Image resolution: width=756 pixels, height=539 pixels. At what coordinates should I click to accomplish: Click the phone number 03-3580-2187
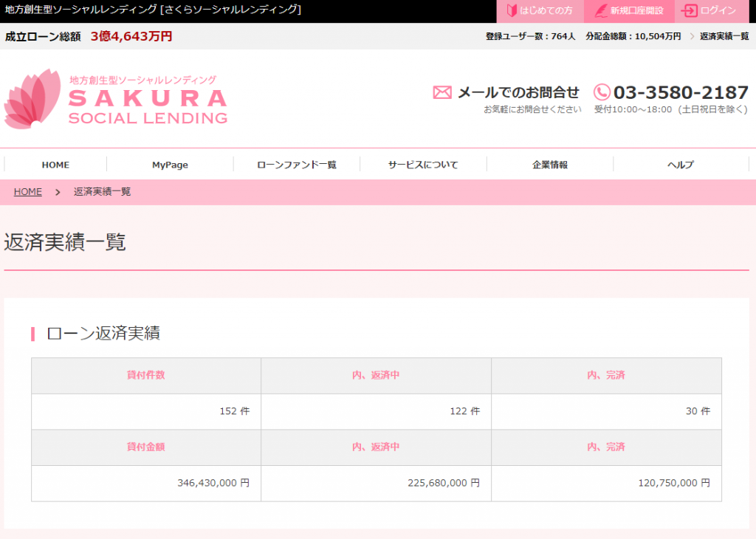tap(681, 92)
